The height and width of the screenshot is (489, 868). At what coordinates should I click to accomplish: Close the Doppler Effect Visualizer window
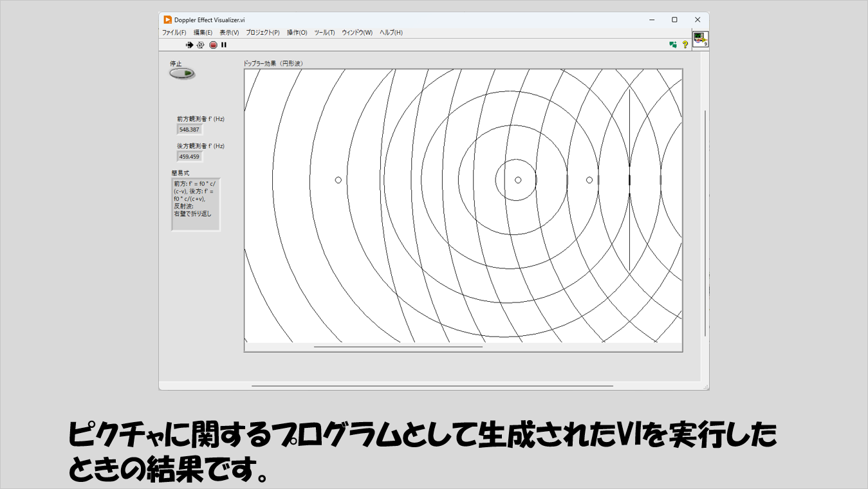pyautogui.click(x=697, y=20)
